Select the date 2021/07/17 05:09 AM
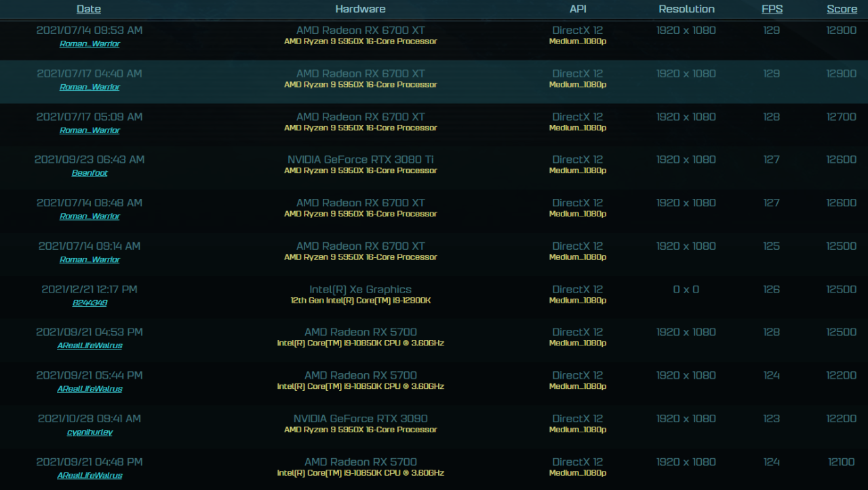 pos(90,117)
